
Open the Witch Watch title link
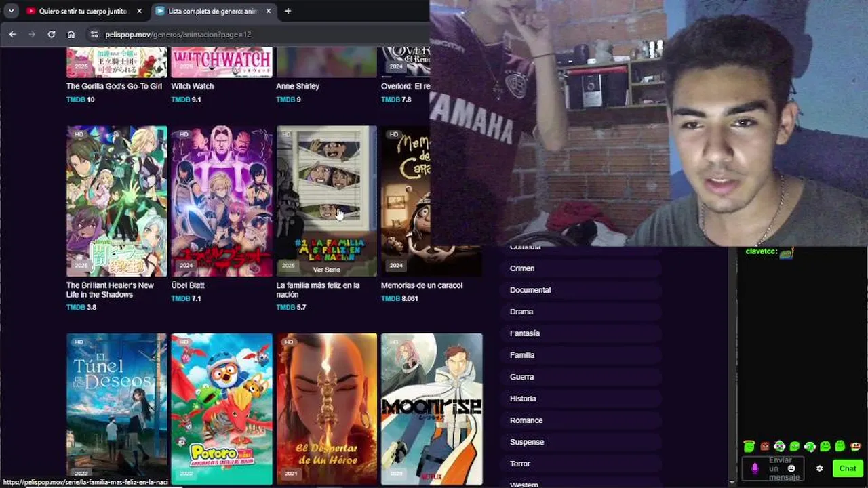[192, 86]
